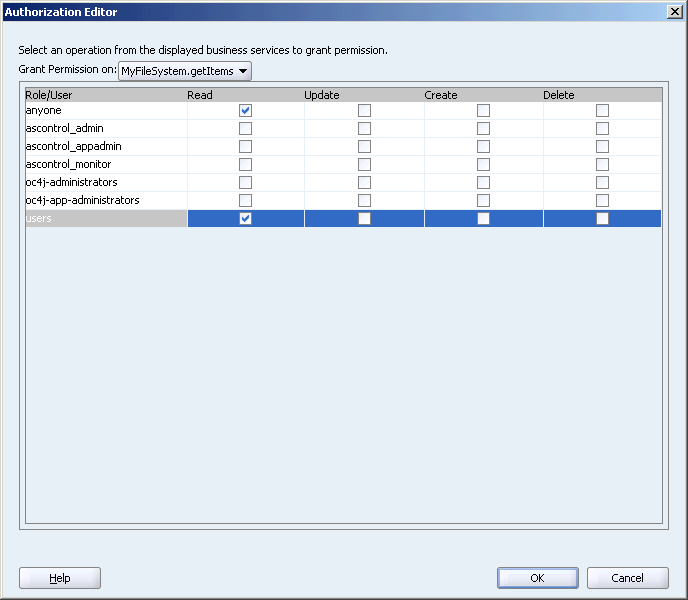Check Update for oc4j-app-administrators

pos(364,201)
